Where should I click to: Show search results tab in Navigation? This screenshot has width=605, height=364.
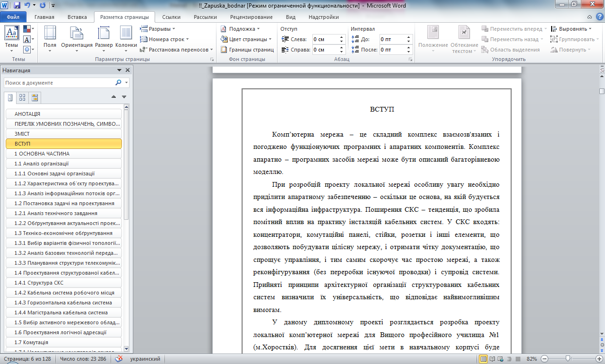35,98
